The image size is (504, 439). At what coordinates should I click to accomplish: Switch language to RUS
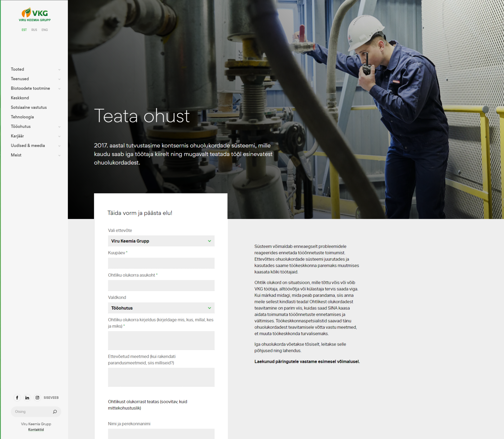[x=34, y=30]
